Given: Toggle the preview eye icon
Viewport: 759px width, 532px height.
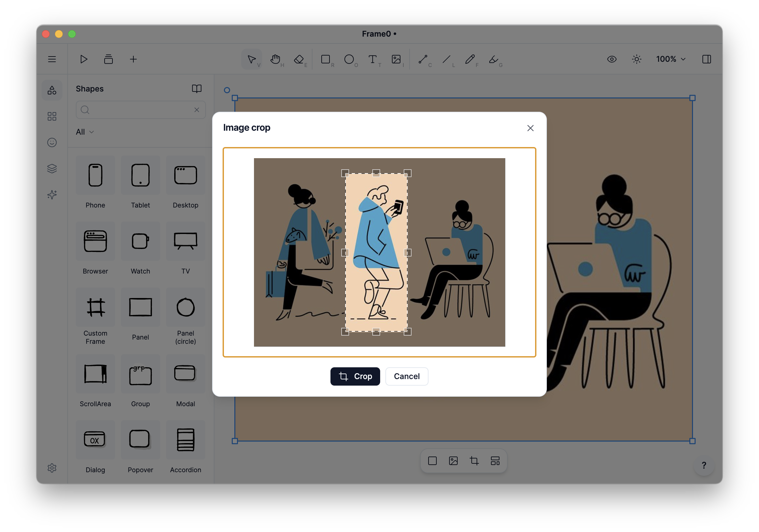Looking at the screenshot, I should click(612, 59).
